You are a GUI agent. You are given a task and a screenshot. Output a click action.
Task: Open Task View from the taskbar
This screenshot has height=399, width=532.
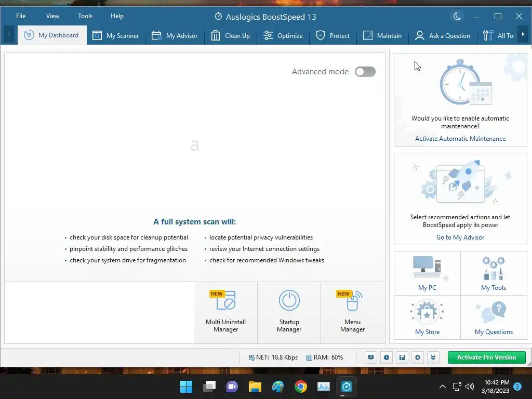[x=209, y=387]
